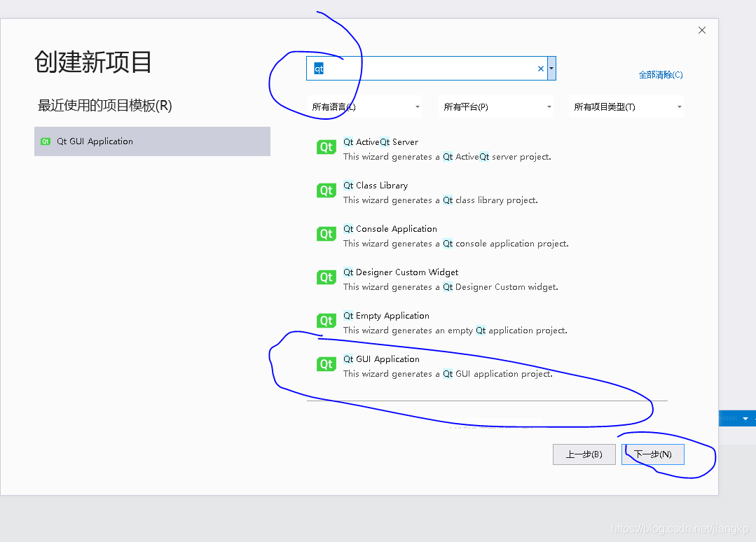Click the 最近使用的项目模板(R) heading

pos(104,106)
